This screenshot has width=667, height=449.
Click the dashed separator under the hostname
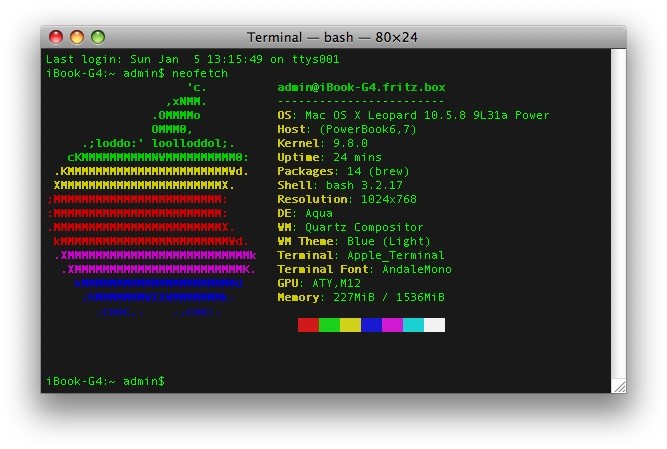tap(361, 101)
